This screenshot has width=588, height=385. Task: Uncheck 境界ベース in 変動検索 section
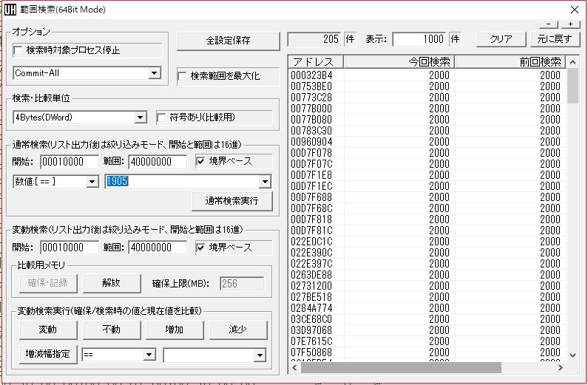point(200,248)
